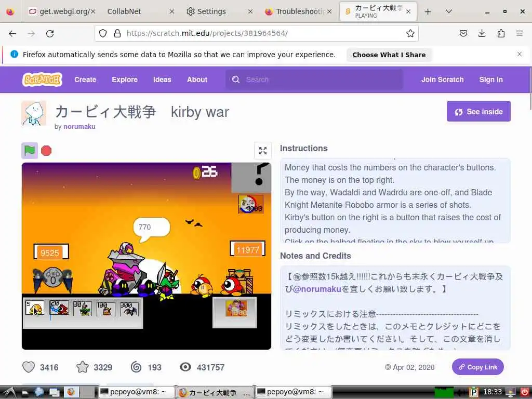This screenshot has height=399, width=532.
Task: Click the Halberd ship floating at left
Action: pos(52,279)
